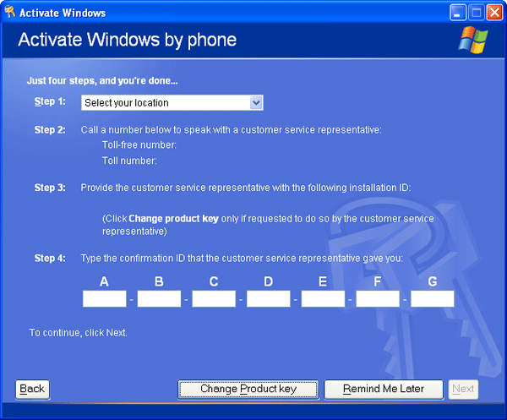The image size is (507, 420).
Task: Click the 'Step 3:' label
Action: (50, 188)
